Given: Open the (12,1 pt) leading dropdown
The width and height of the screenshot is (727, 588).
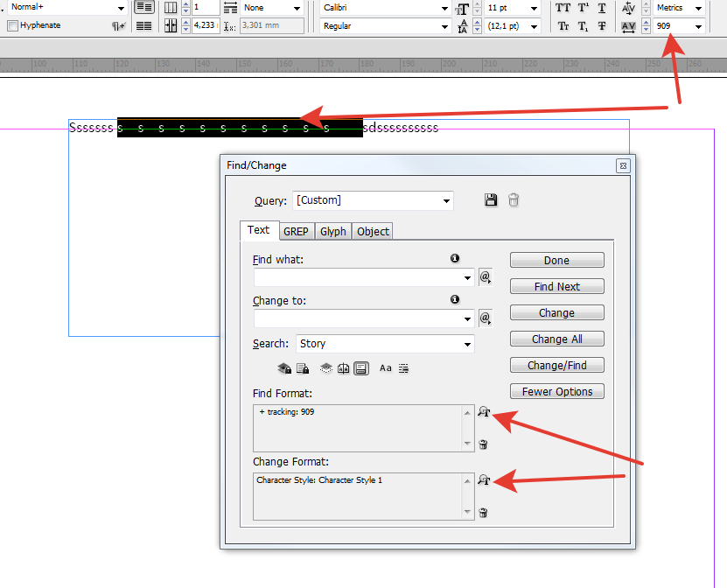Looking at the screenshot, I should pos(535,27).
